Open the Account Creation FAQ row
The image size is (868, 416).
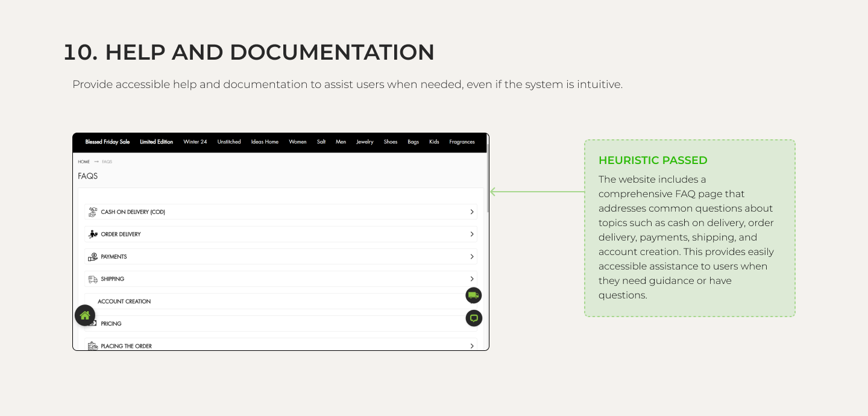pos(124,301)
